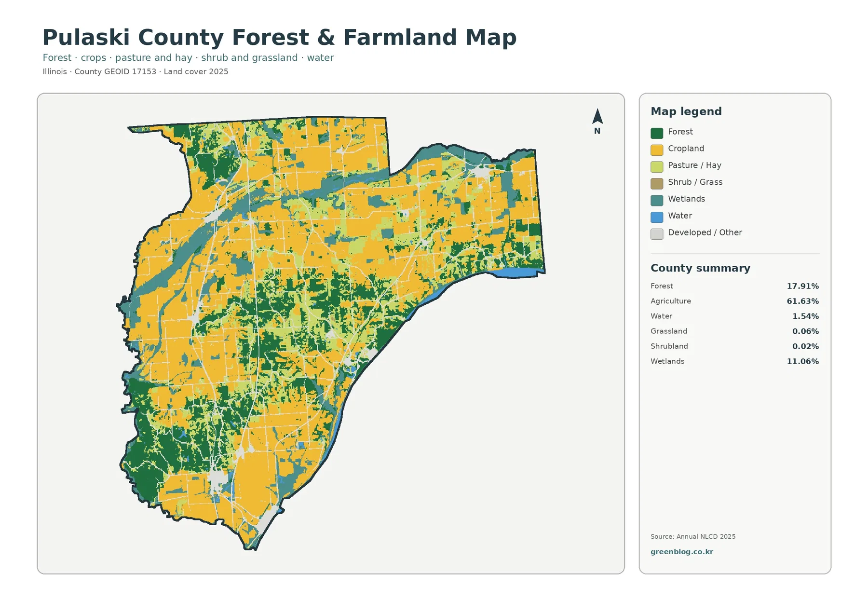This screenshot has height=614, width=868.
Task: Click the Water legend color swatch
Action: click(x=657, y=217)
